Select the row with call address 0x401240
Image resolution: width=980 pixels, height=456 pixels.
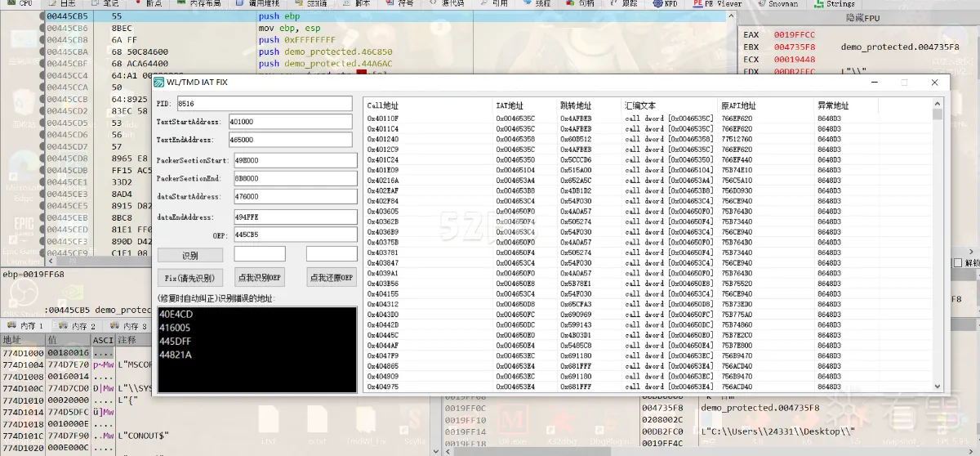click(648, 140)
